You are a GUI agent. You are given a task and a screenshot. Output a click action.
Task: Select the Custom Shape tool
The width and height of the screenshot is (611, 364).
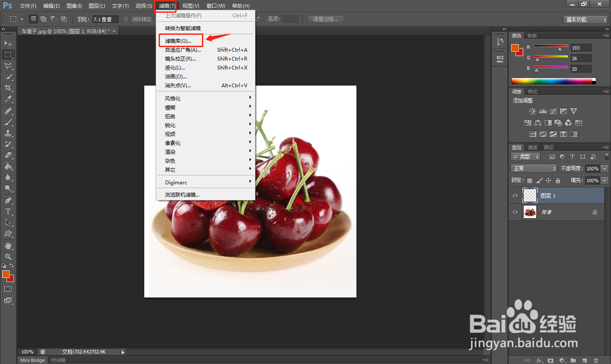point(8,233)
